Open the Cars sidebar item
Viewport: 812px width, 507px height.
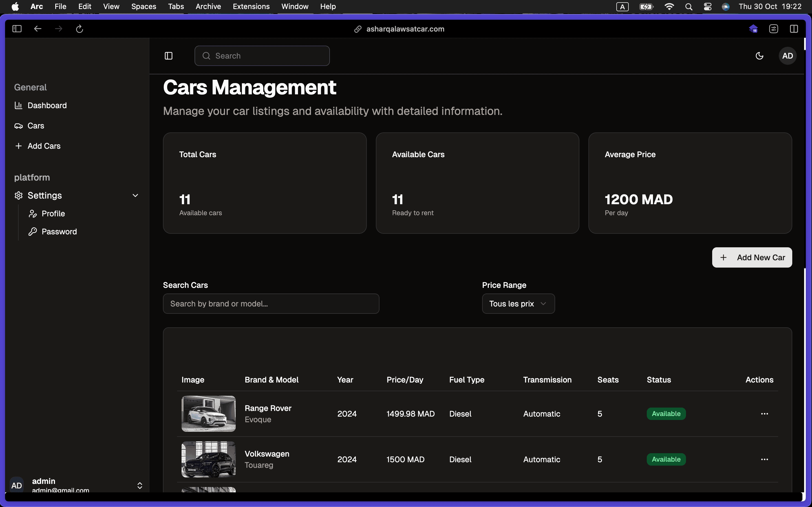[x=36, y=126]
